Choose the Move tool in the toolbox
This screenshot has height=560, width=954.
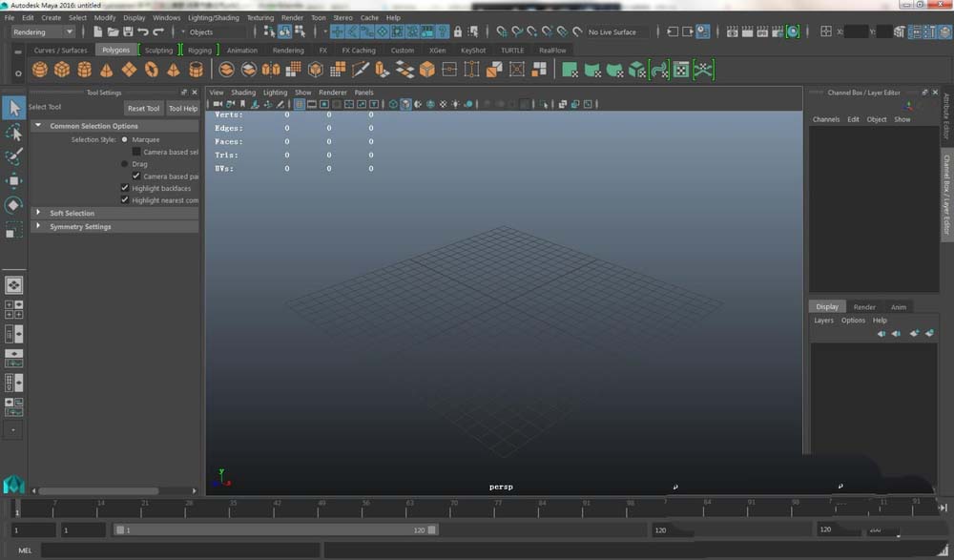[x=14, y=180]
